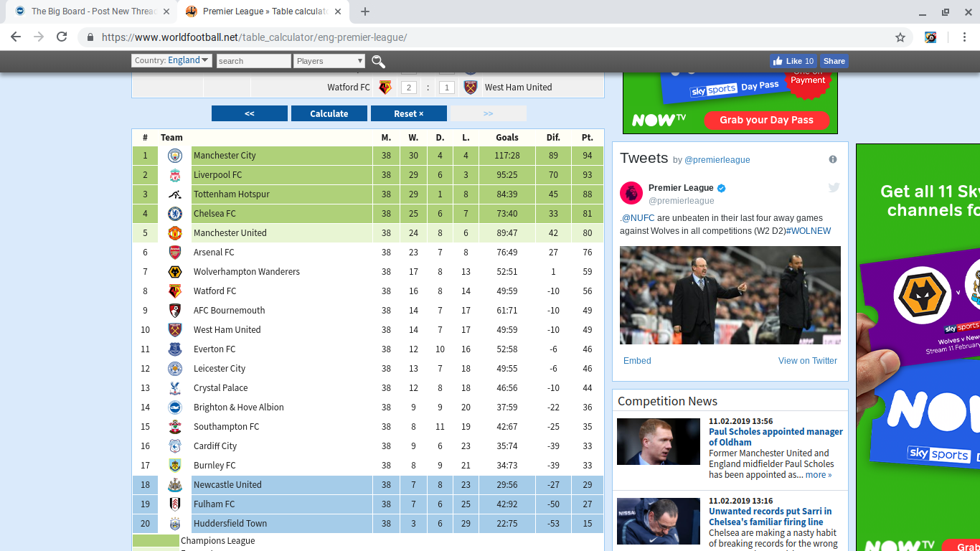Open Huddersfield Town team link
Screen dimensions: 980x551
pos(230,524)
